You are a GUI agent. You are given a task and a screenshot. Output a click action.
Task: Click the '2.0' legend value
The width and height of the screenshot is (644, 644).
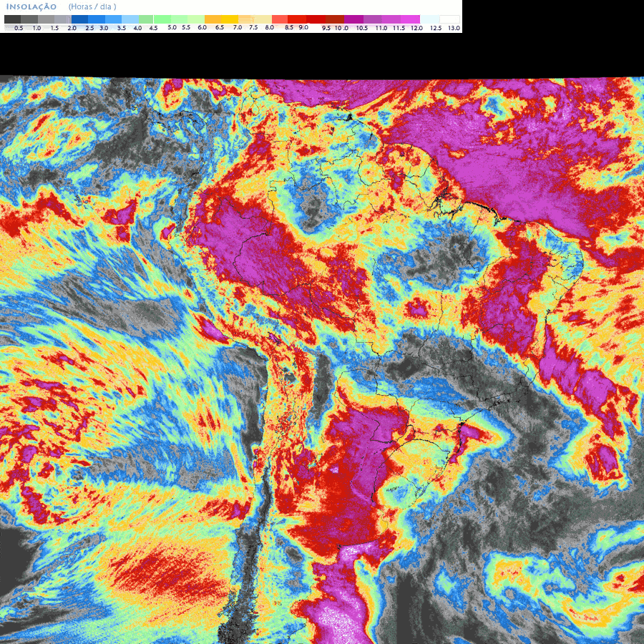pos(72,28)
